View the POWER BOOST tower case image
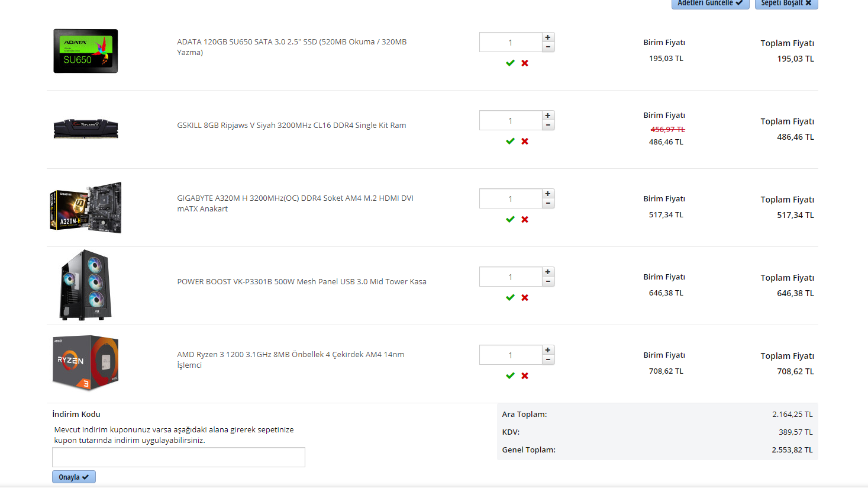The height and width of the screenshot is (488, 868). click(x=86, y=285)
